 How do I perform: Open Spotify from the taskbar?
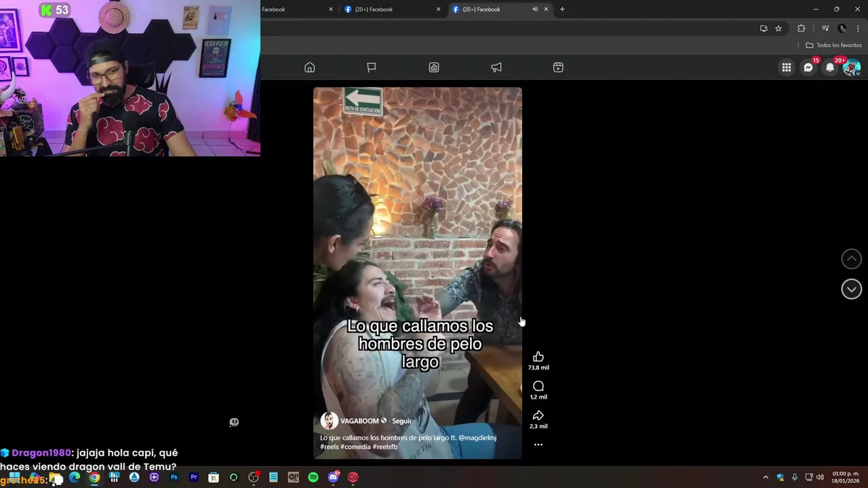tap(313, 477)
